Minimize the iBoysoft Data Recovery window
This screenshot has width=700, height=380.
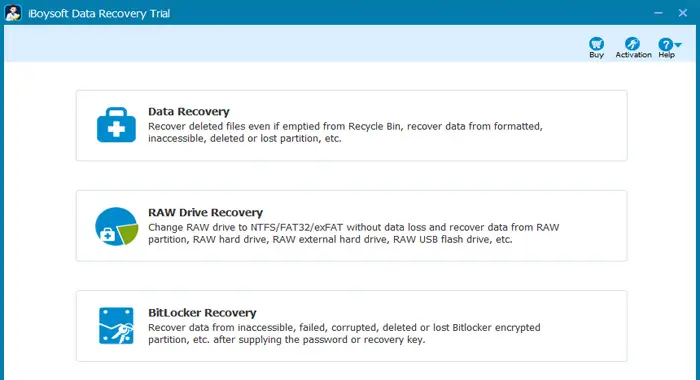(x=658, y=13)
